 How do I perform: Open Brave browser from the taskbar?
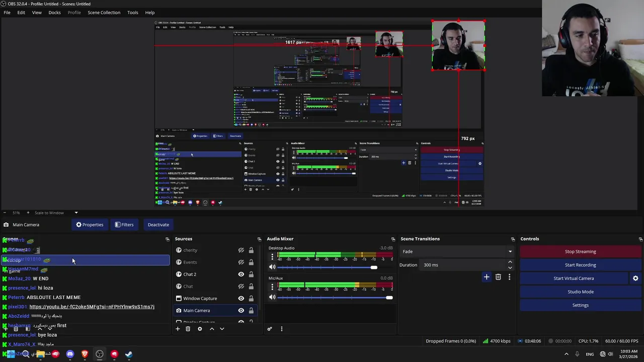[85, 354]
